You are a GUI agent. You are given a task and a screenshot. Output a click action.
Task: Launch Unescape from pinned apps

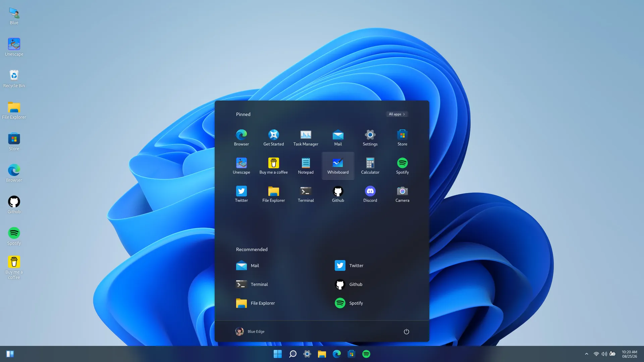point(241,166)
